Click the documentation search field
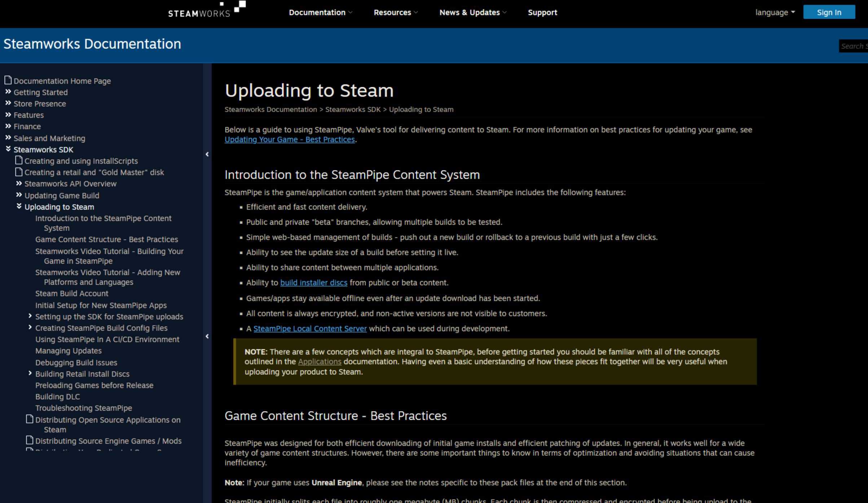The image size is (868, 503). 853,46
